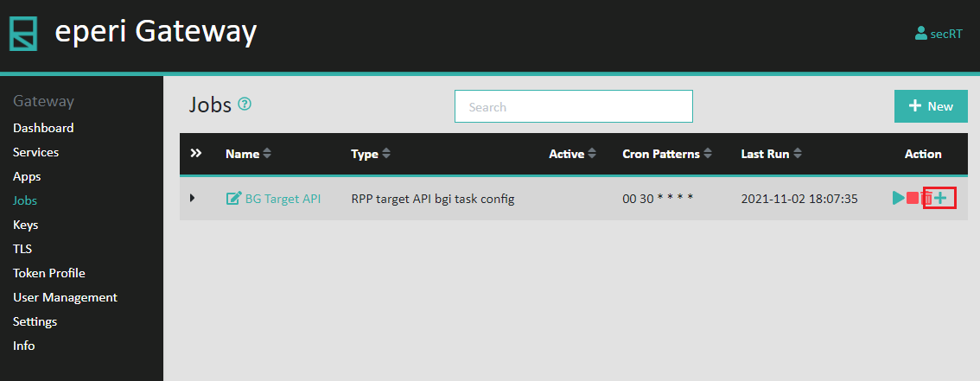This screenshot has width=980, height=381.
Task: Click last run '2021-11-02 18:07:35' cell
Action: 799,199
